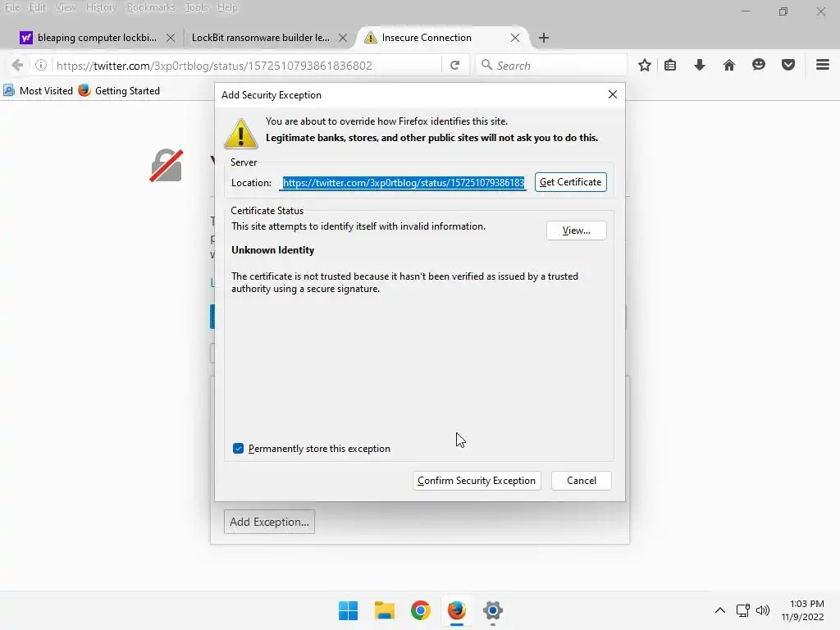Viewport: 840px width, 630px height.
Task: Click the View... certificate button
Action: pos(577,231)
